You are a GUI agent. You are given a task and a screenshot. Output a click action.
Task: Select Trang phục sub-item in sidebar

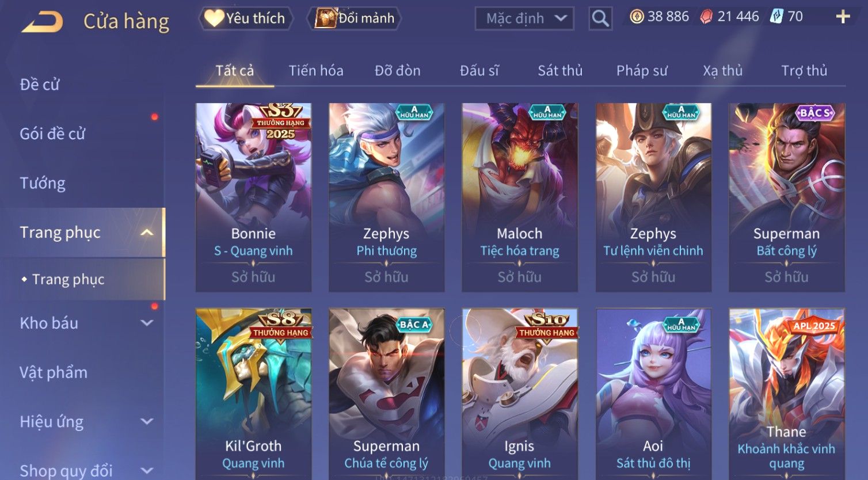[x=68, y=279]
